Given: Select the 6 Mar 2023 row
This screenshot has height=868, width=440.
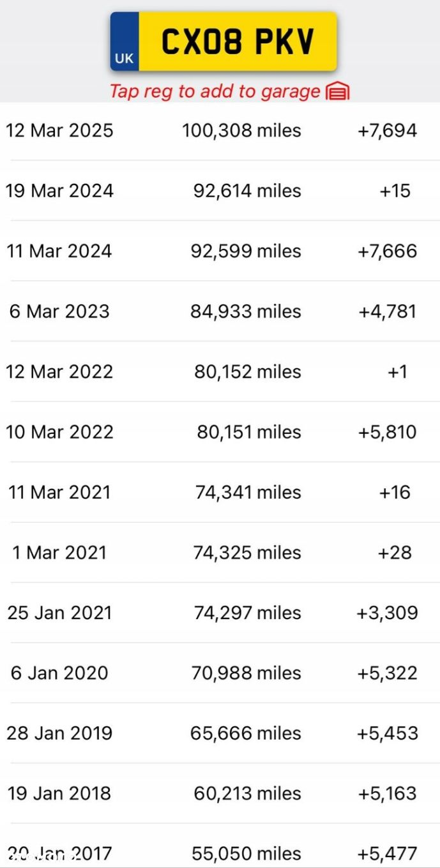Looking at the screenshot, I should tap(220, 311).
